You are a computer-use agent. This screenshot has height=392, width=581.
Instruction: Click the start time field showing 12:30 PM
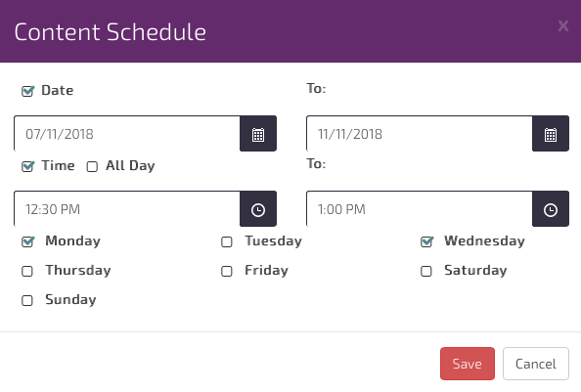tap(127, 209)
